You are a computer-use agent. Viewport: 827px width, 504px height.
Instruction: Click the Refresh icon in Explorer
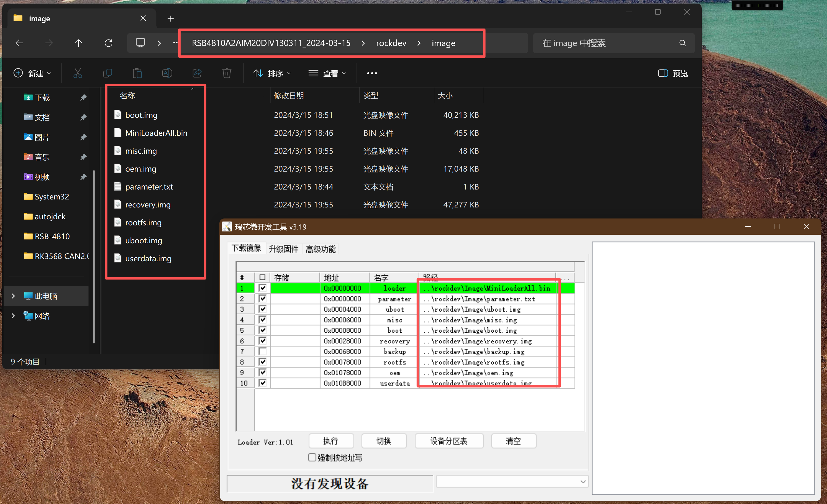click(108, 43)
